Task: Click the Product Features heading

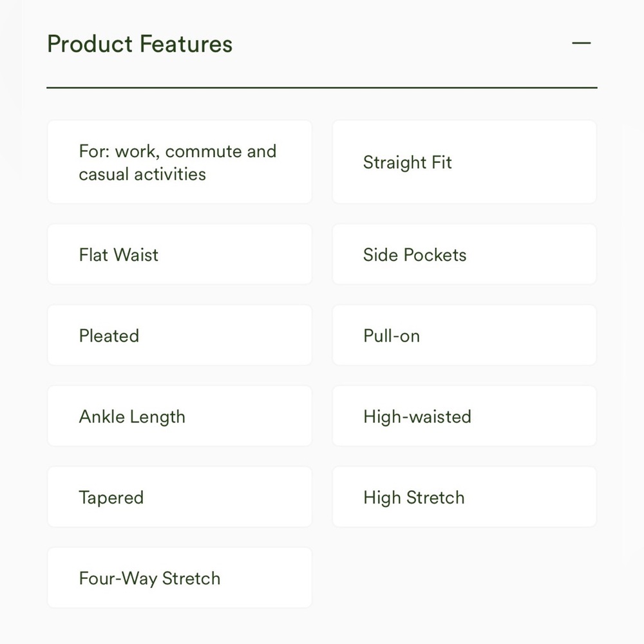Action: 140,44
